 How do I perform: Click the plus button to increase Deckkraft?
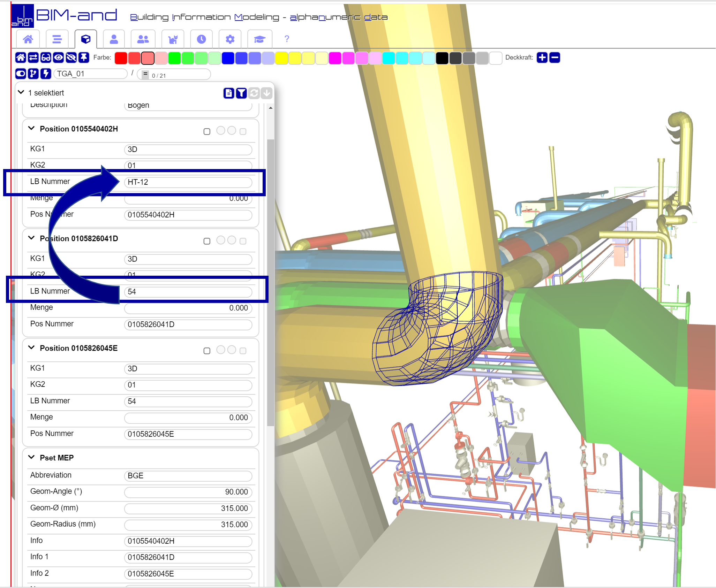542,58
